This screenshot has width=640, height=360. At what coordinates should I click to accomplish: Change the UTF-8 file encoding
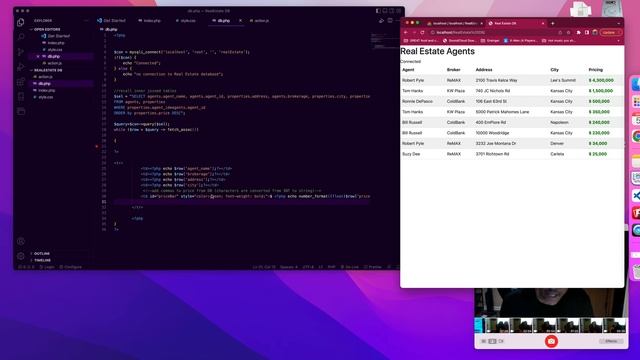pos(308,267)
